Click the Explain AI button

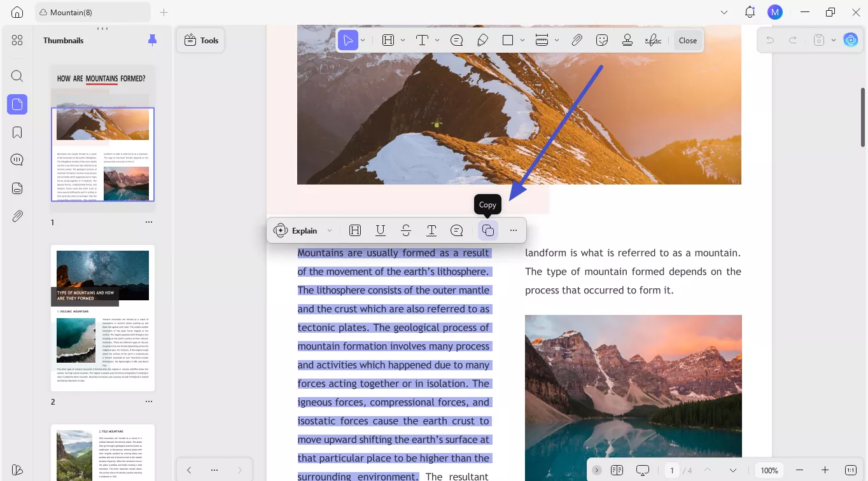(x=297, y=230)
